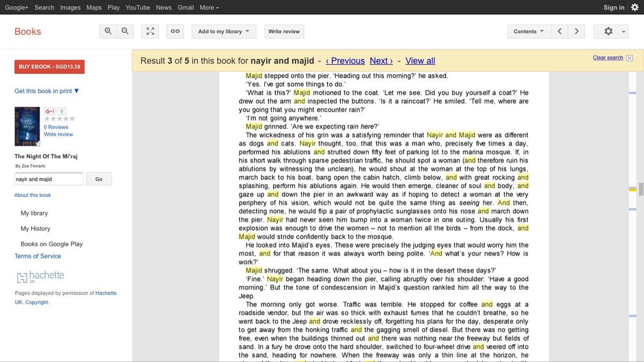Click the orange current result scrollbar marker
644x362 pixels.
(633, 189)
